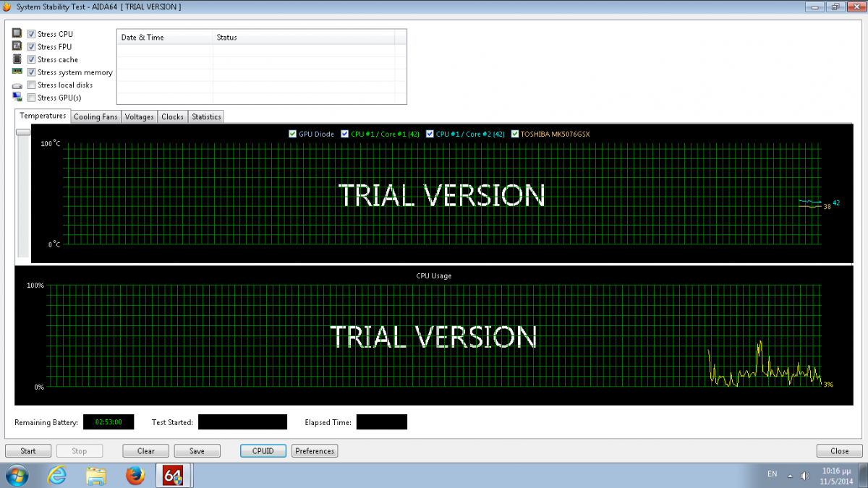Click the Stress CPU chip icon
Screen dimensions: 868x488
click(x=17, y=34)
